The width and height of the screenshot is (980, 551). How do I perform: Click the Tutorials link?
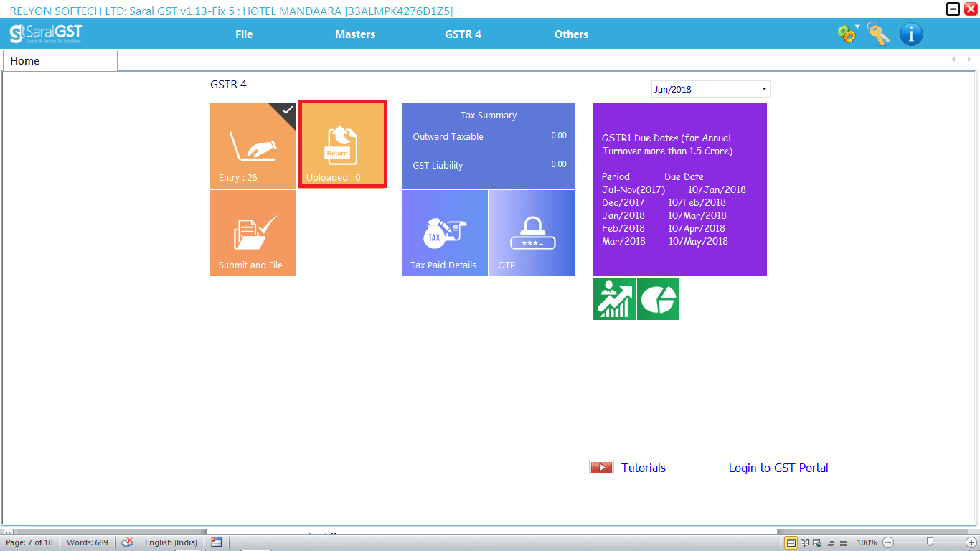[644, 468]
